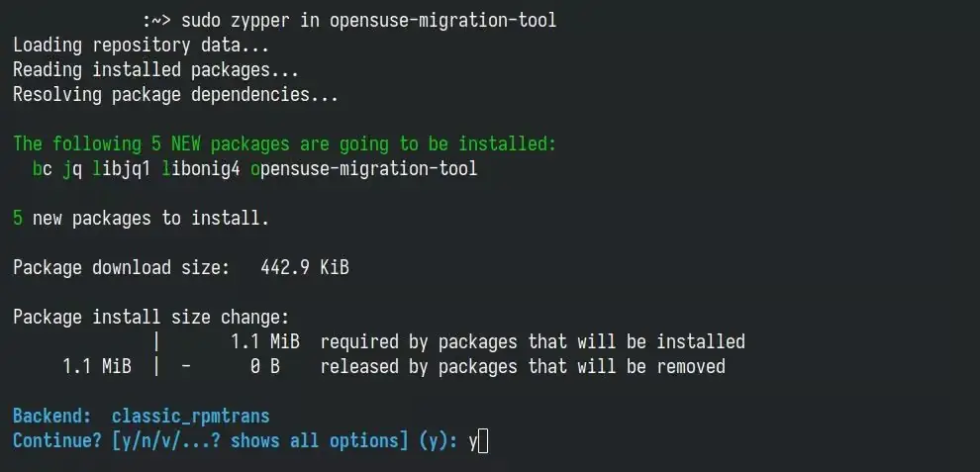This screenshot has height=472, width=980.
Task: Click "opensuse-migration-tool" in the package list
Action: (x=363, y=169)
